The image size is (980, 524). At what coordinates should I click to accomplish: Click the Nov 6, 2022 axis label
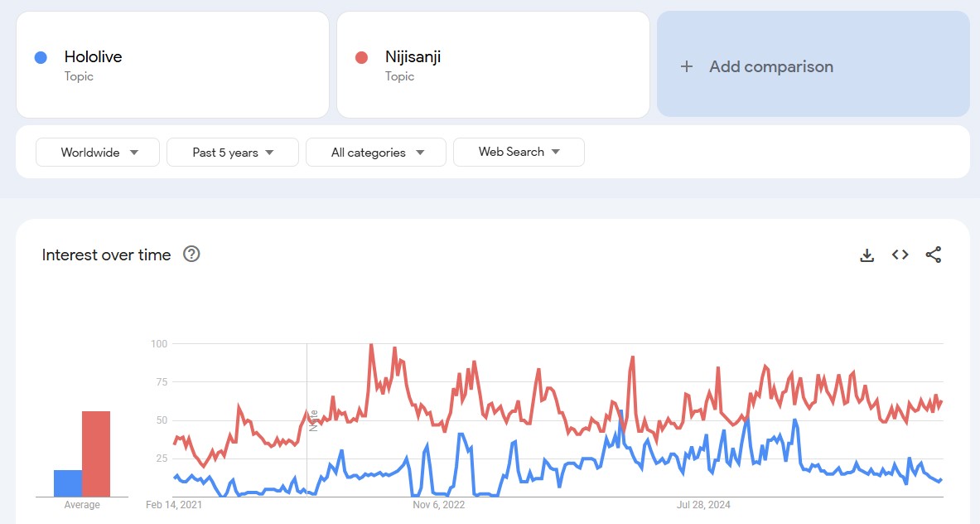pos(439,505)
